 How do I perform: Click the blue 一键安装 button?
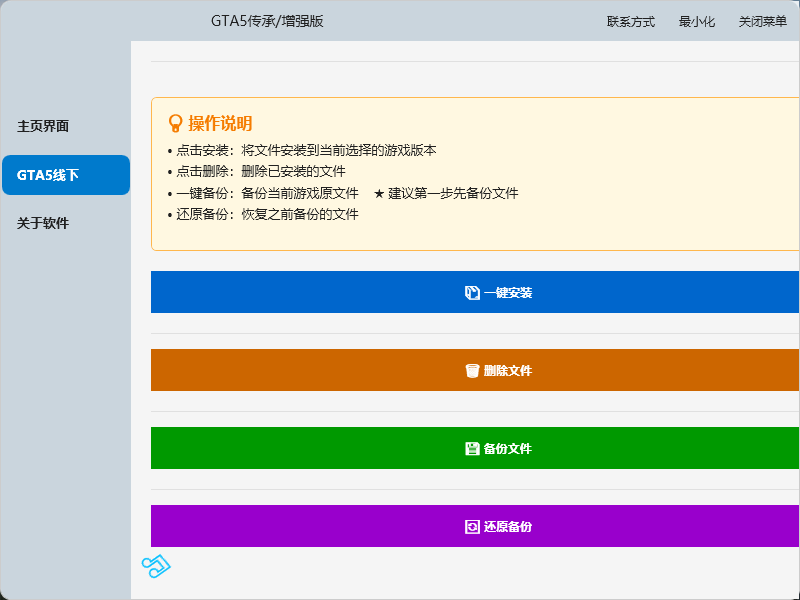(475, 292)
